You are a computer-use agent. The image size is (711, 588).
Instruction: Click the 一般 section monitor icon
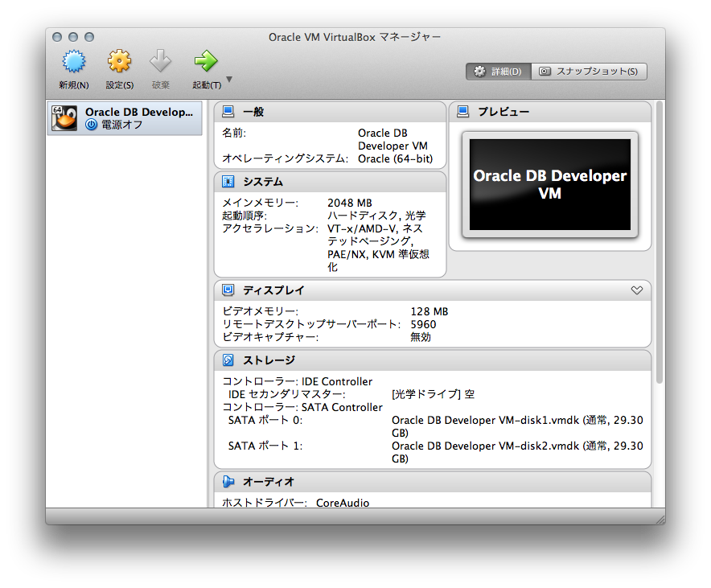[228, 112]
